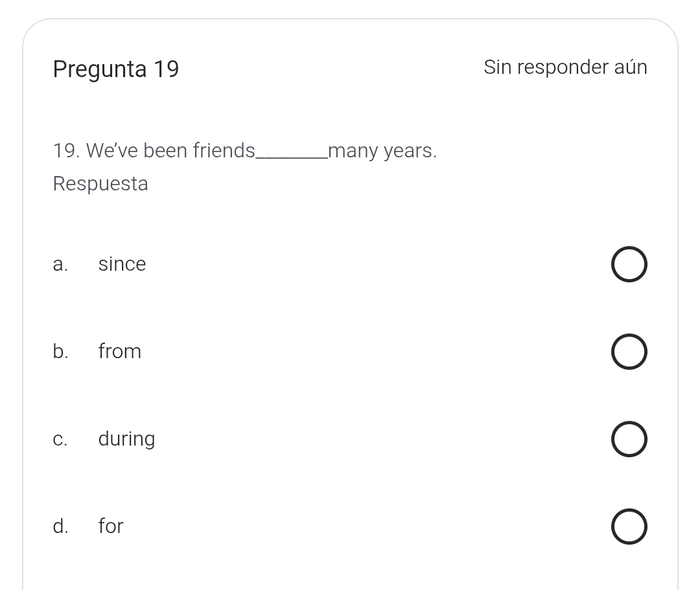Click the "Pregunta 19" heading
The image size is (700, 590).
116,69
